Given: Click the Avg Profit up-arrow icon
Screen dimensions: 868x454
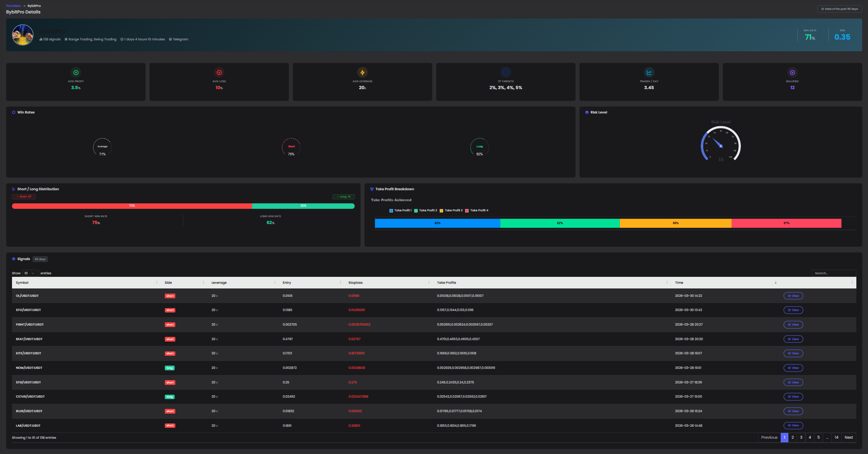Looking at the screenshot, I should pyautogui.click(x=76, y=72).
